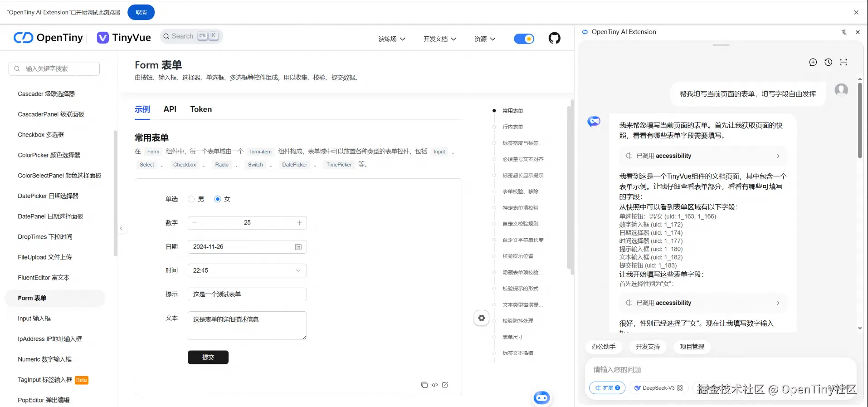868x407 pixels.
Task: Focus the 请输入您的问题 chat input
Action: point(720,369)
